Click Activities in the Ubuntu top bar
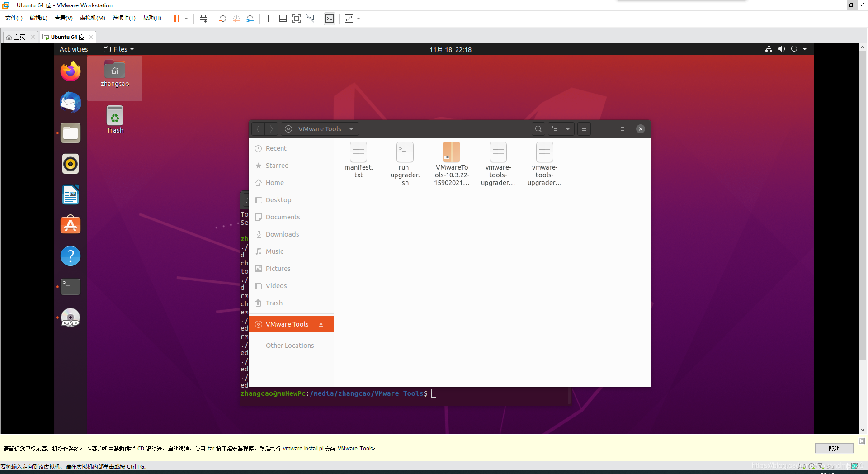Viewport: 868px width, 474px height. pyautogui.click(x=74, y=49)
